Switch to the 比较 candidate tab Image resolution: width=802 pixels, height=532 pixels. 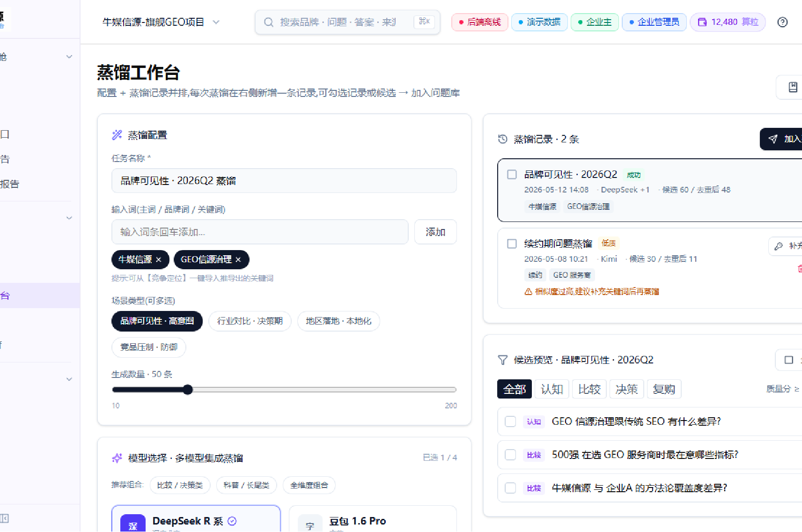[589, 389]
